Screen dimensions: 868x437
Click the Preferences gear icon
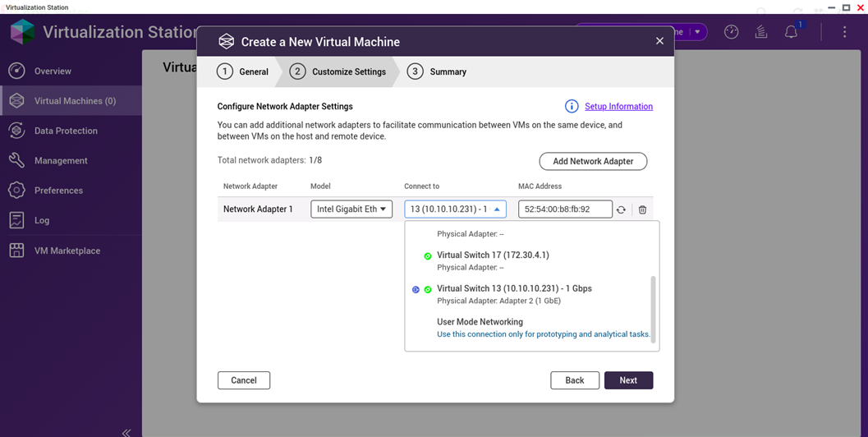[x=16, y=191]
